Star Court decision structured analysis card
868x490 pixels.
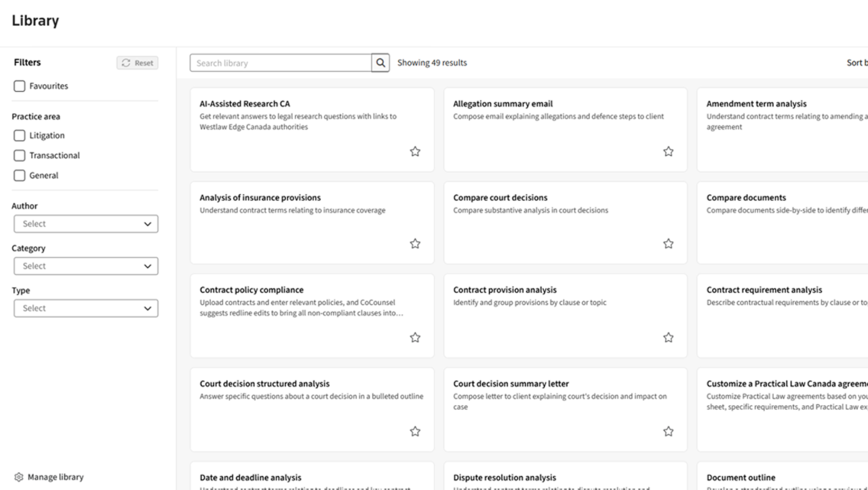pyautogui.click(x=415, y=431)
